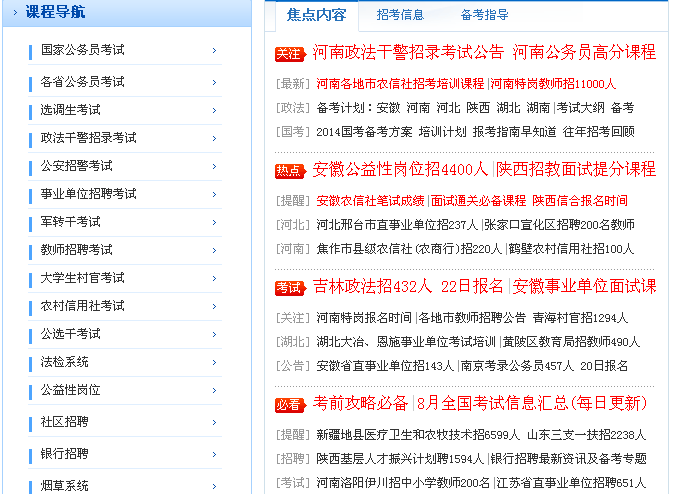Viewport: 673px width, 494px height.
Task: Click the red 必看 tag icon
Action: pyautogui.click(x=291, y=405)
